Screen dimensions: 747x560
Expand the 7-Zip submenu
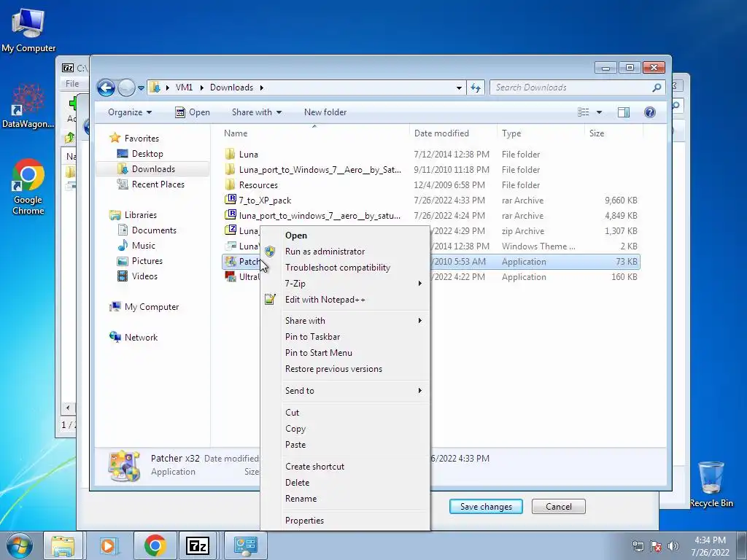pos(345,284)
